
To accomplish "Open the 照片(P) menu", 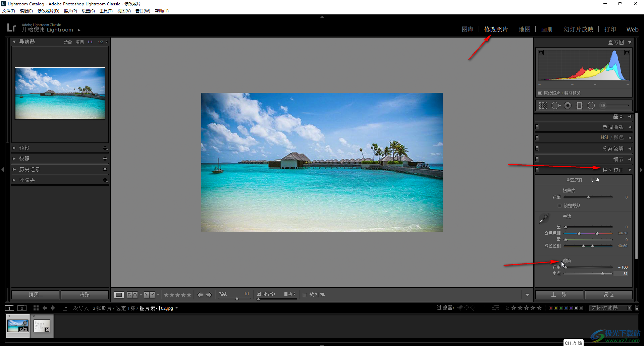I will pyautogui.click(x=70, y=11).
